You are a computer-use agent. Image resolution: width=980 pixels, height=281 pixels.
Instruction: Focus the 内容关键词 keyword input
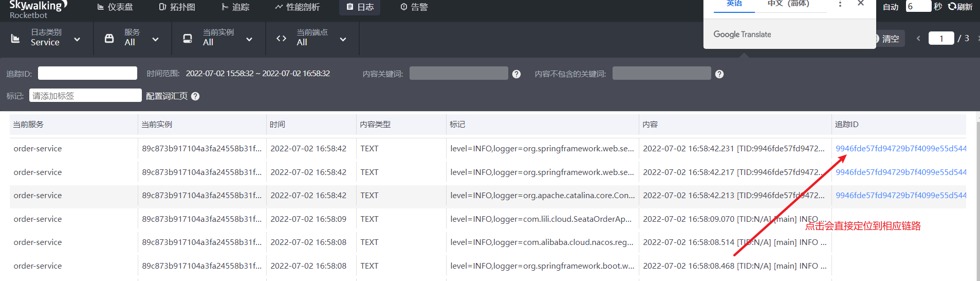(458, 73)
